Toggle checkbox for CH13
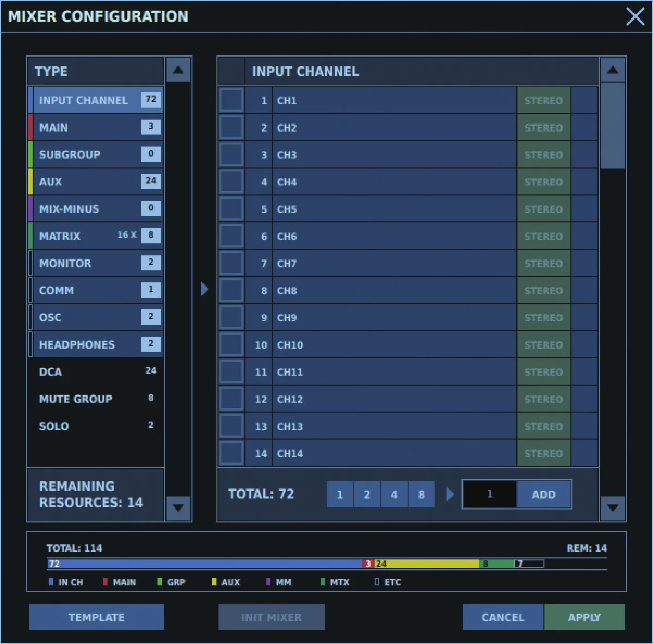653x644 pixels. [231, 426]
